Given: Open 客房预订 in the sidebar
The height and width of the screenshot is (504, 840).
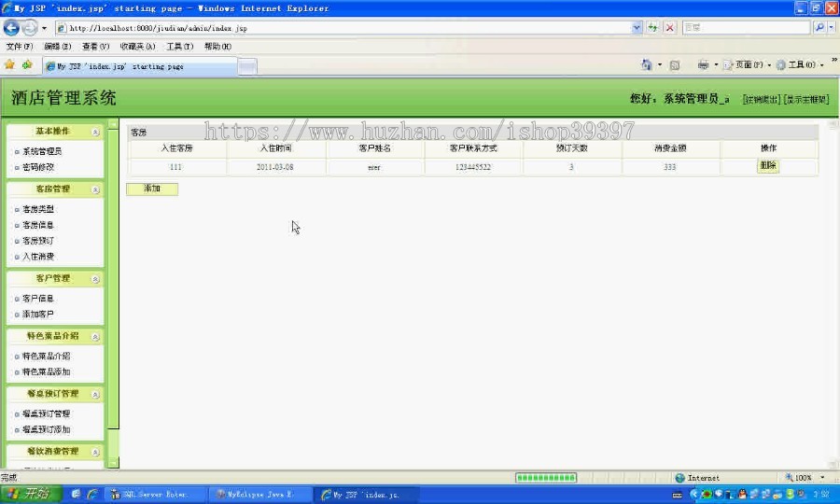Looking at the screenshot, I should [38, 241].
